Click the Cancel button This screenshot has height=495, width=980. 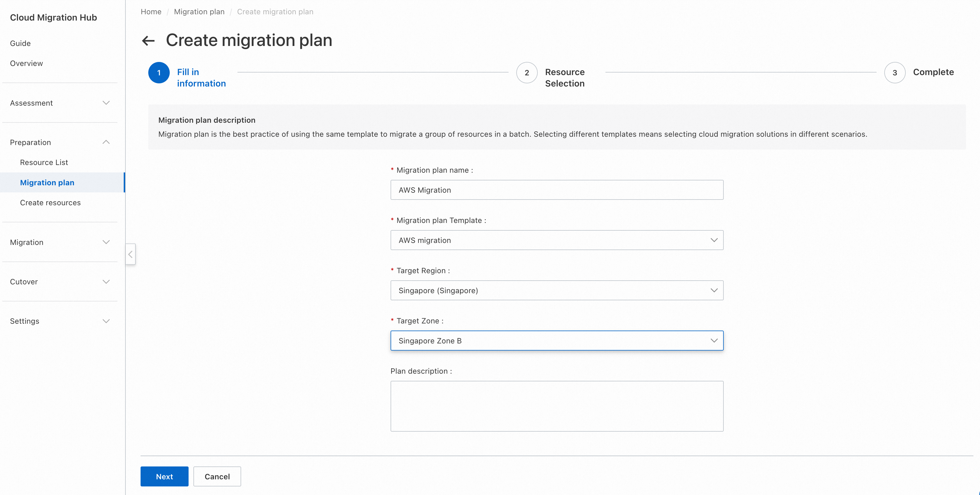point(217,476)
